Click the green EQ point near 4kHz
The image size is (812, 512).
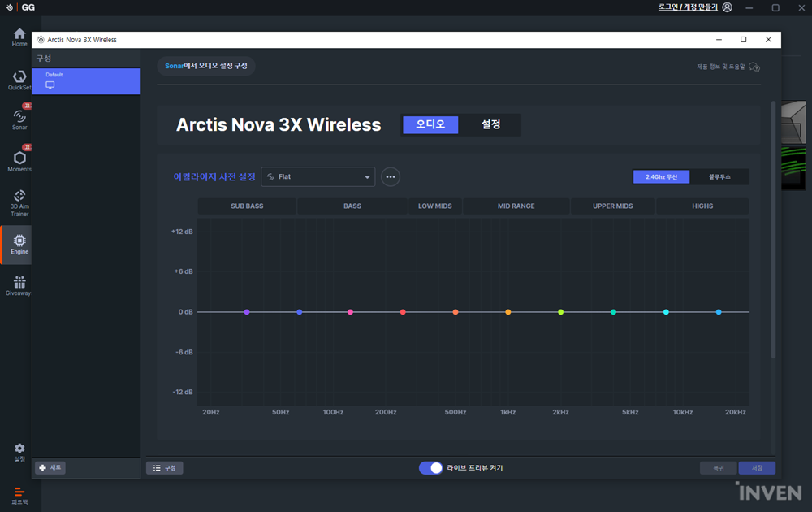(613, 312)
